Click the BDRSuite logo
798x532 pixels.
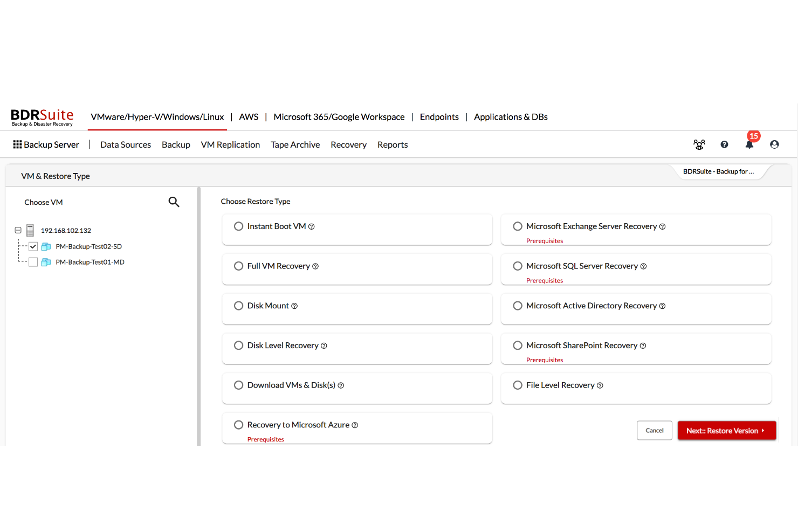(x=42, y=117)
